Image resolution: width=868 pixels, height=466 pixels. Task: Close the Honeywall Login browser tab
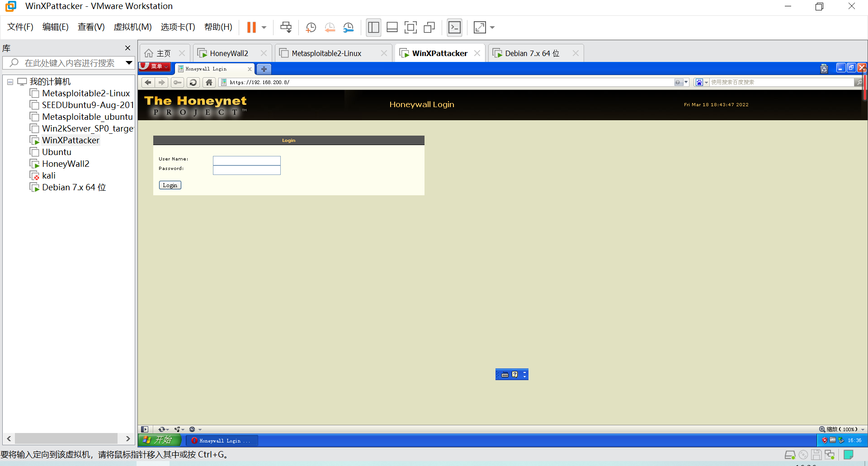(x=250, y=69)
